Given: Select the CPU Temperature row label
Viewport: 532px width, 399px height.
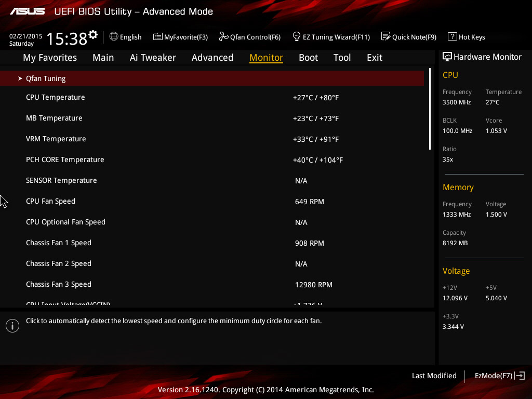Looking at the screenshot, I should (56, 97).
